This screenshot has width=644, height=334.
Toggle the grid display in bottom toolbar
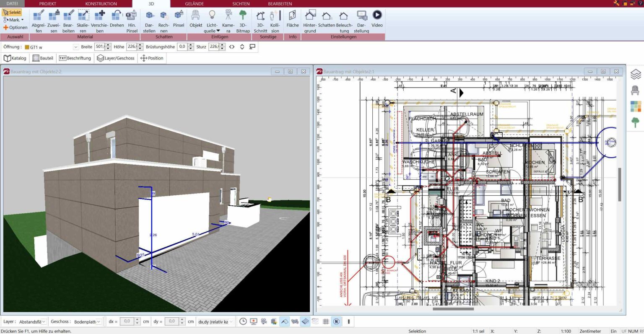326,321
